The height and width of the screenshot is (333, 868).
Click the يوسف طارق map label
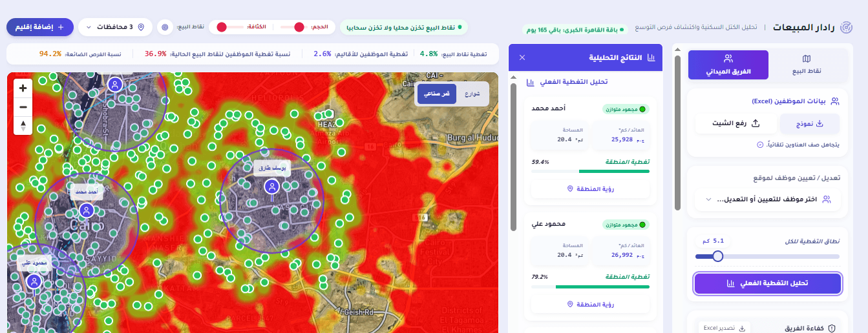[x=271, y=167]
